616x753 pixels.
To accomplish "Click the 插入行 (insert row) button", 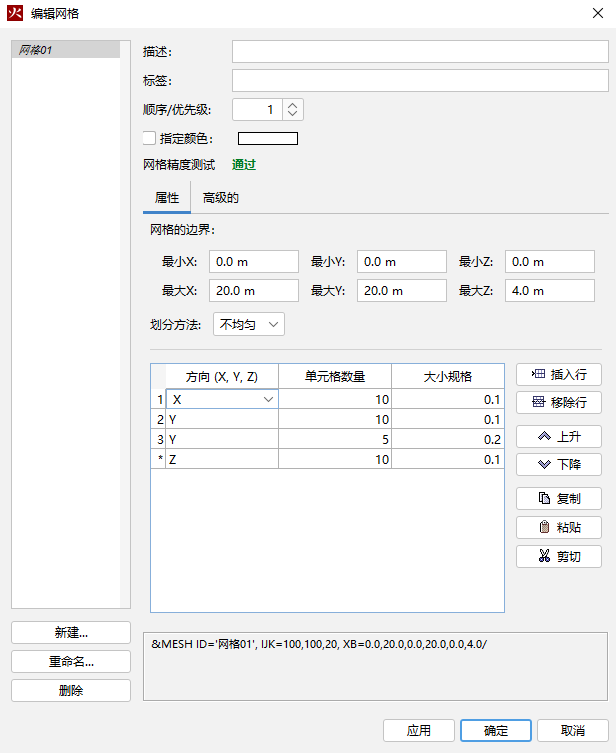I will click(559, 374).
